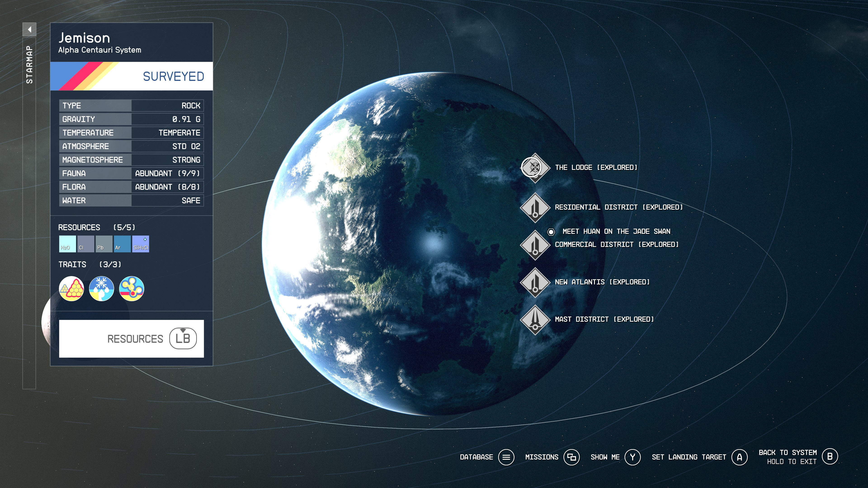This screenshot has width=868, height=488.
Task: Click the Jemison planet title
Action: pos(84,38)
